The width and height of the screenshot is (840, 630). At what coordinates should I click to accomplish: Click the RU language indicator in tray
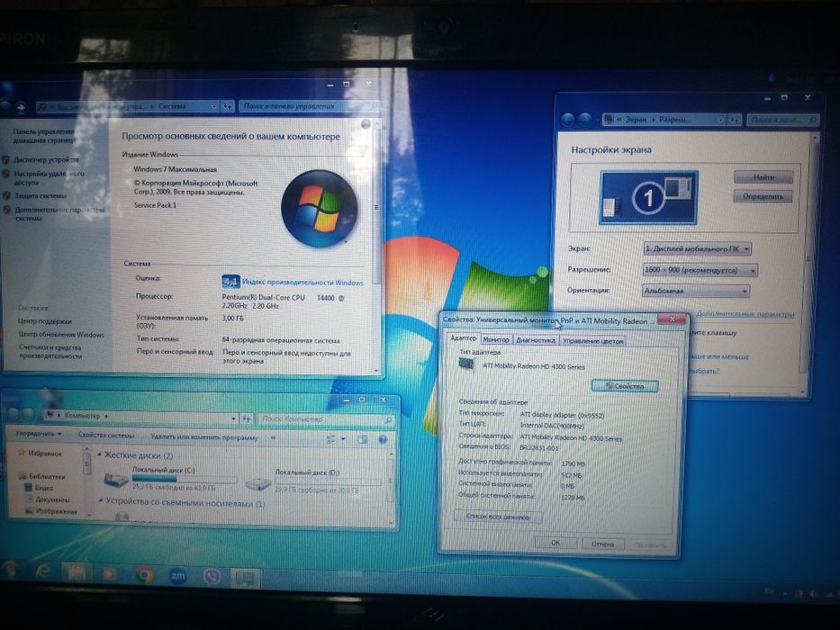[x=769, y=591]
